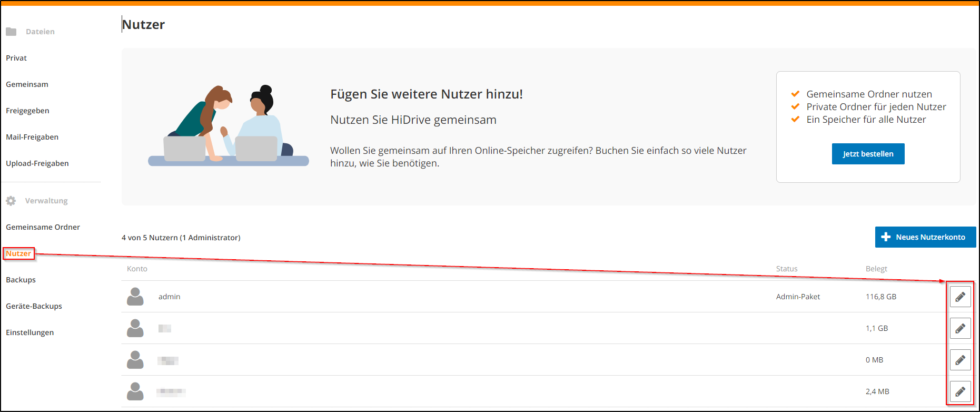This screenshot has height=412, width=980.
Task: Edit the user with 0 MB used
Action: (960, 360)
